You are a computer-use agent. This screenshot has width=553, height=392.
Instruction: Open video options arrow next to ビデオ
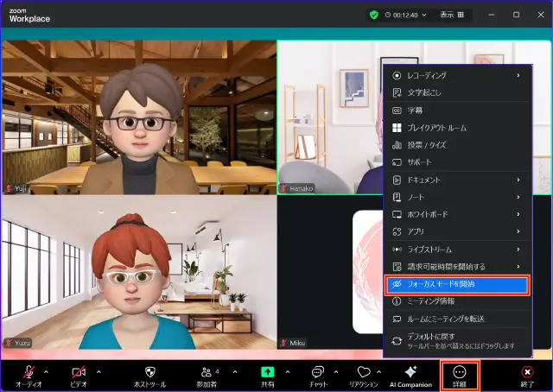(x=99, y=372)
